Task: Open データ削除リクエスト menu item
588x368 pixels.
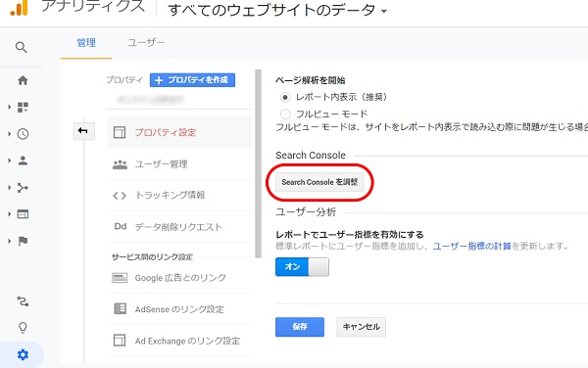Action: pyautogui.click(x=179, y=227)
